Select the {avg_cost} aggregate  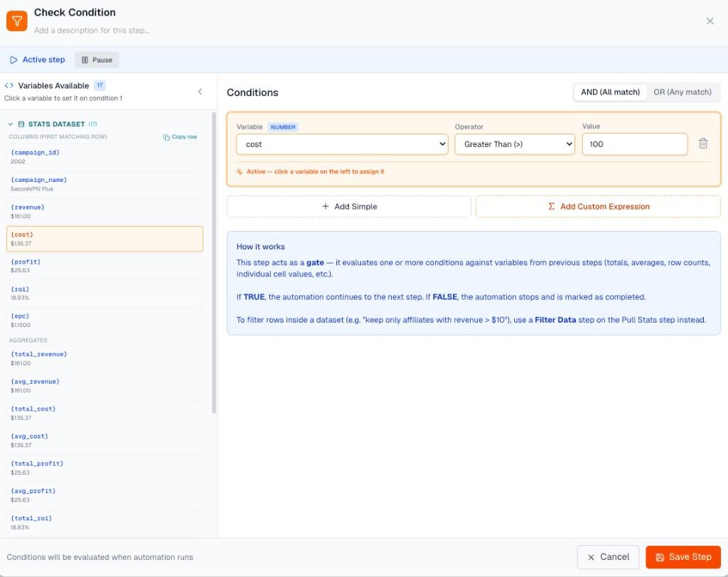(x=105, y=441)
